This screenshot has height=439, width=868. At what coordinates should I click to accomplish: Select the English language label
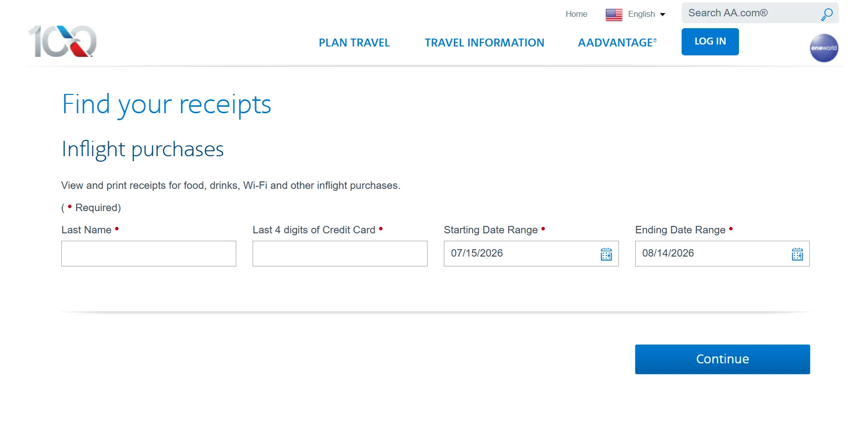tap(641, 14)
